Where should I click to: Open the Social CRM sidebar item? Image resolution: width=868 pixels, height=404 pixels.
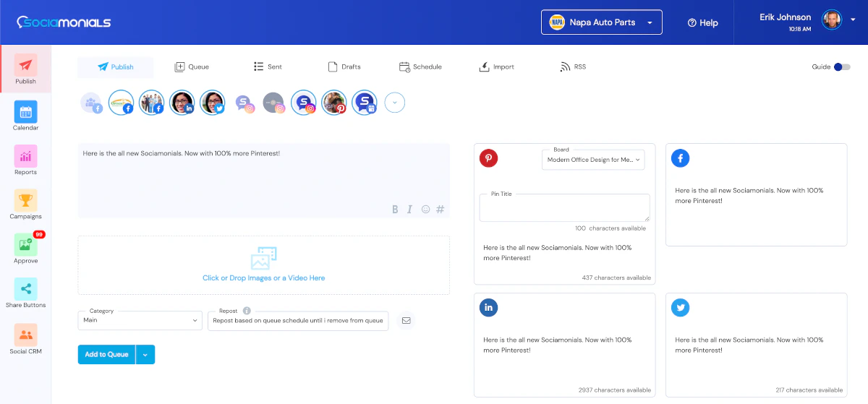click(x=26, y=340)
